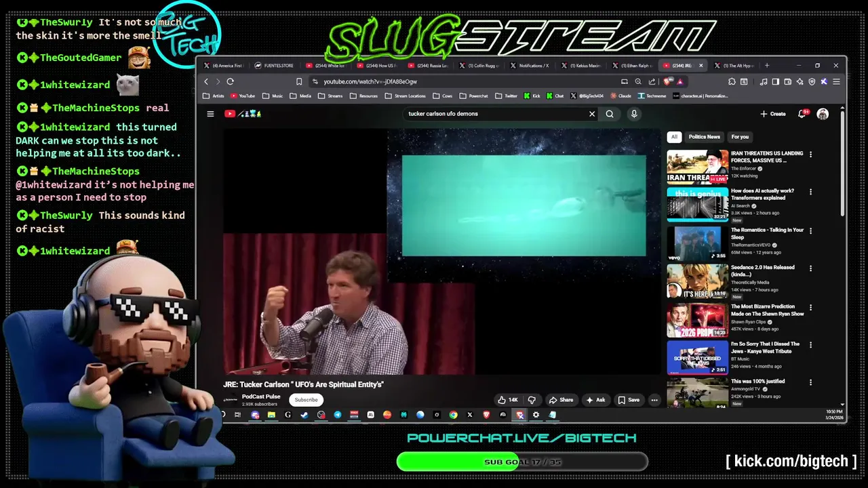
Task: Expand the Music bookmarks folder
Action: pyautogui.click(x=273, y=96)
